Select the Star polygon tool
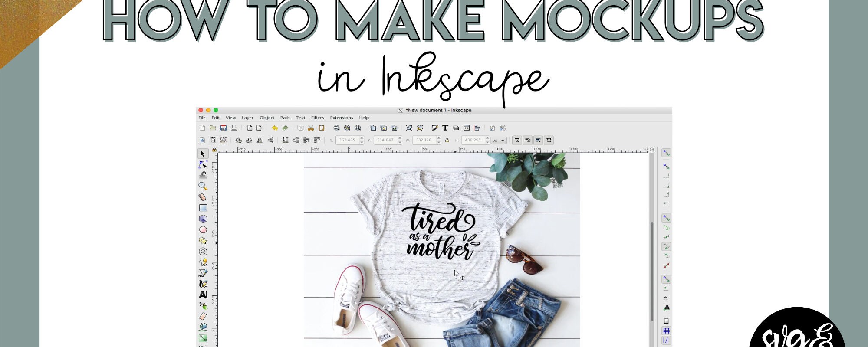This screenshot has width=868, height=347. tap(203, 240)
